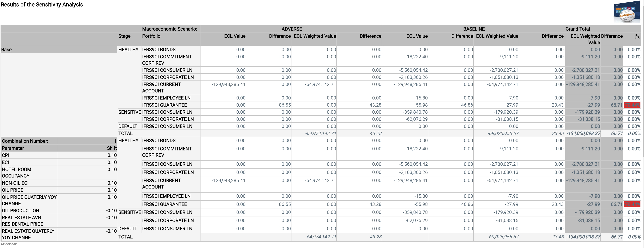The width and height of the screenshot is (644, 248).
Task: Click the Portfolio column header
Action: tap(151, 36)
